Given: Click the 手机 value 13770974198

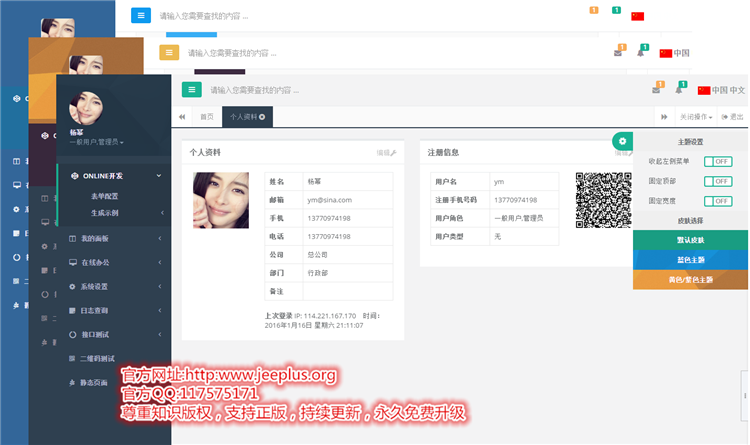Looking at the screenshot, I should click(x=329, y=218).
